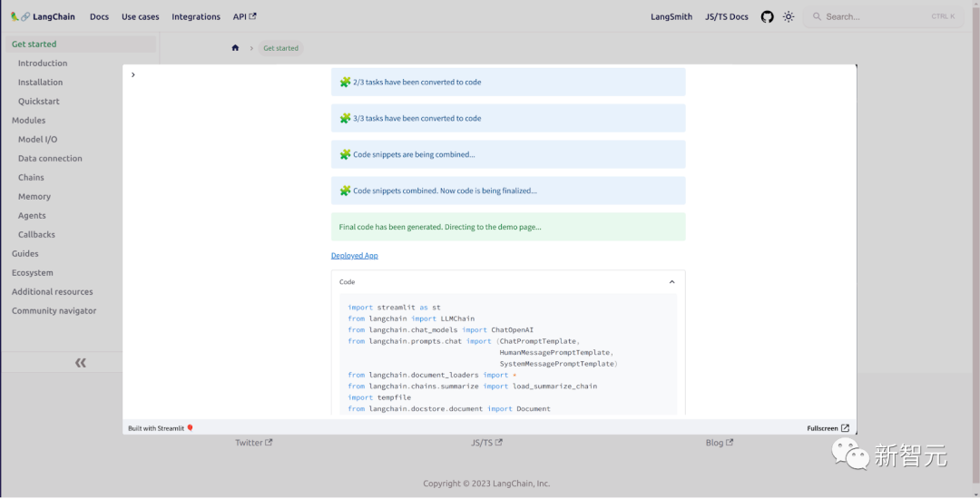The width and height of the screenshot is (980, 499).
Task: Open the Blog footer link
Action: point(720,443)
